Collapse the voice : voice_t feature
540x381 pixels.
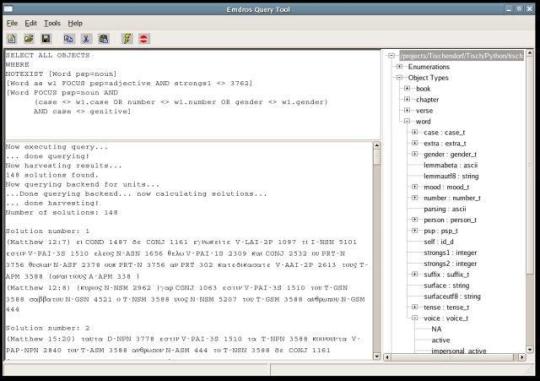point(415,318)
